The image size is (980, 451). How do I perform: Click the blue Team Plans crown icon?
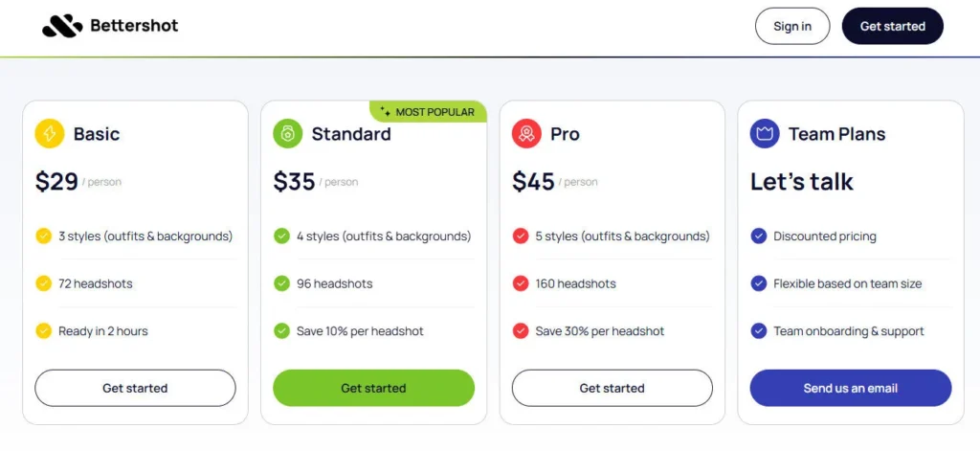pos(765,134)
